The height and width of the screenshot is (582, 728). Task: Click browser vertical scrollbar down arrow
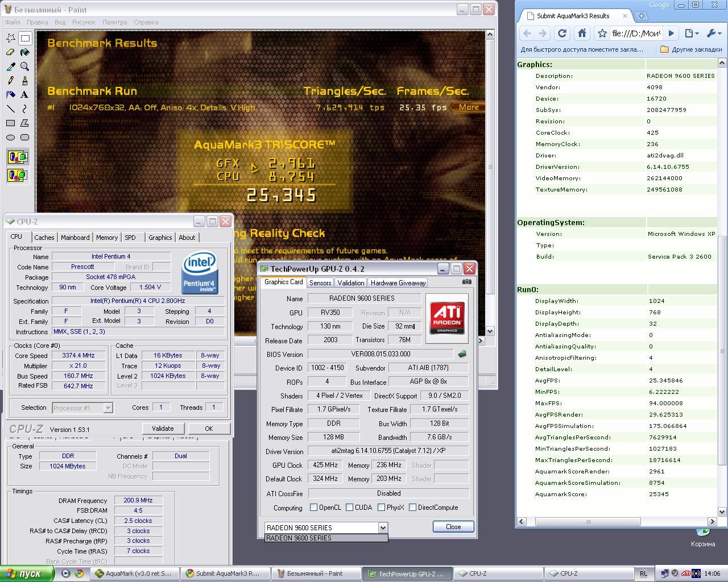pyautogui.click(x=722, y=512)
